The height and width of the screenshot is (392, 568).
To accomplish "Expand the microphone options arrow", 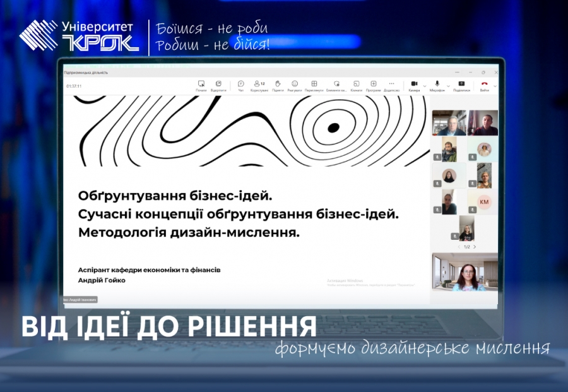I will click(448, 85).
